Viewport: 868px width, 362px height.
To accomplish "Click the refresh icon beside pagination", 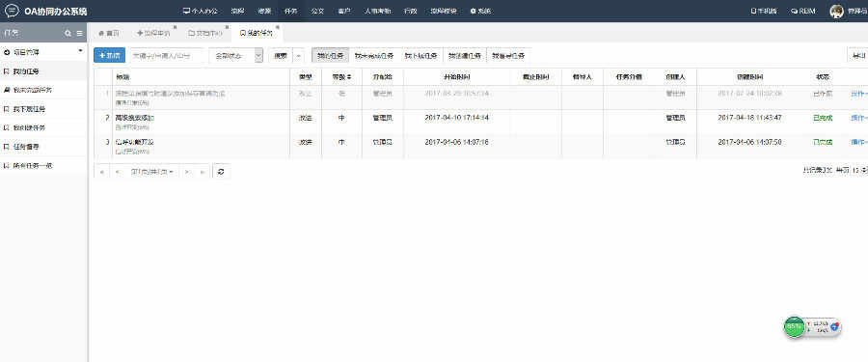I will pos(221,172).
